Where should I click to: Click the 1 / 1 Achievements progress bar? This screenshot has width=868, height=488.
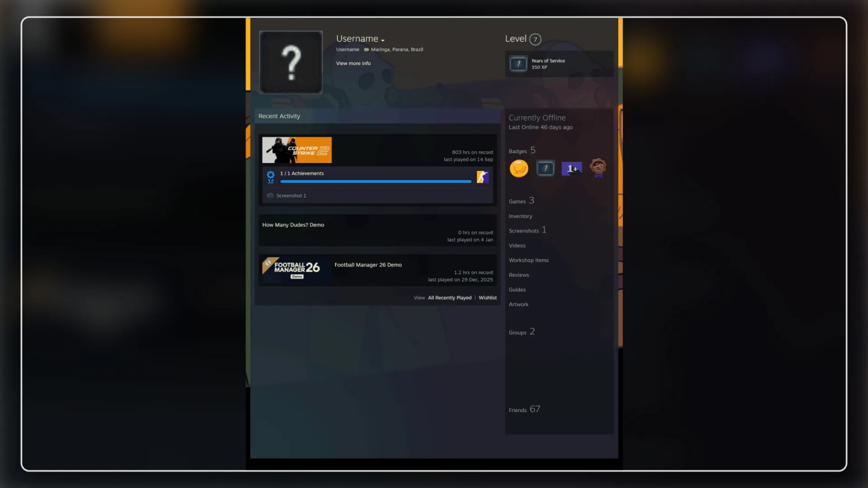pyautogui.click(x=376, y=181)
